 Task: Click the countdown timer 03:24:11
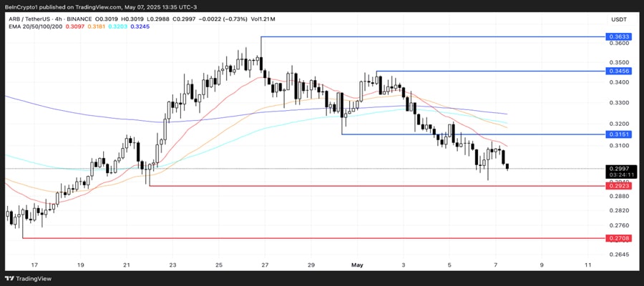[621, 174]
